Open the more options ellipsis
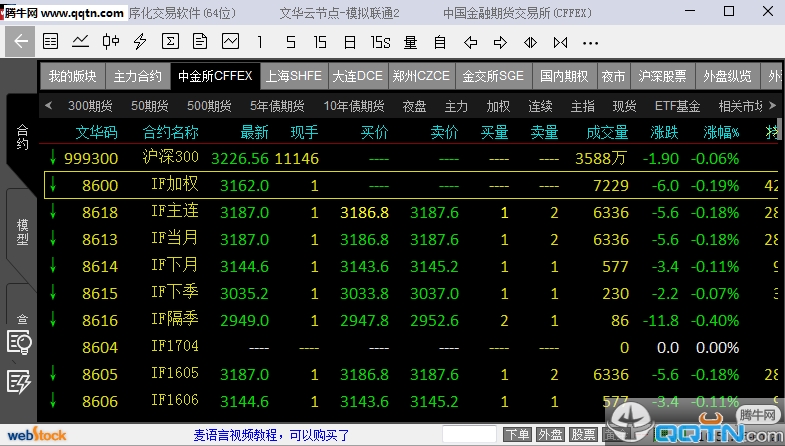Image resolution: width=785 pixels, height=446 pixels. coord(590,44)
